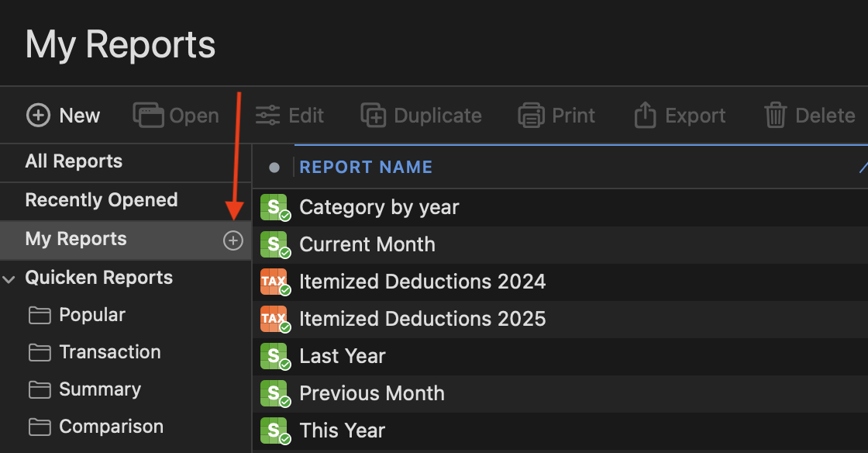Click the Print button label
This screenshot has height=453, width=868.
click(x=573, y=116)
